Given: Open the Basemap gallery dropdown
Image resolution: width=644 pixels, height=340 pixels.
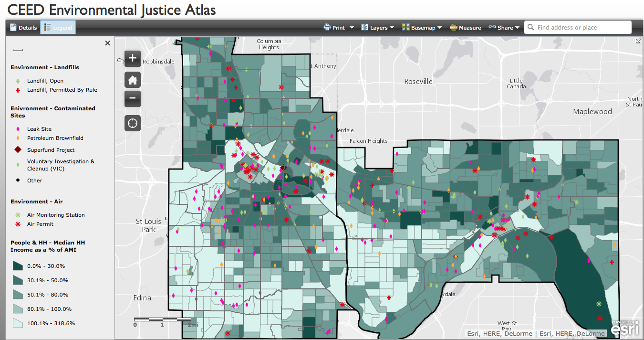Looking at the screenshot, I should coord(422,28).
